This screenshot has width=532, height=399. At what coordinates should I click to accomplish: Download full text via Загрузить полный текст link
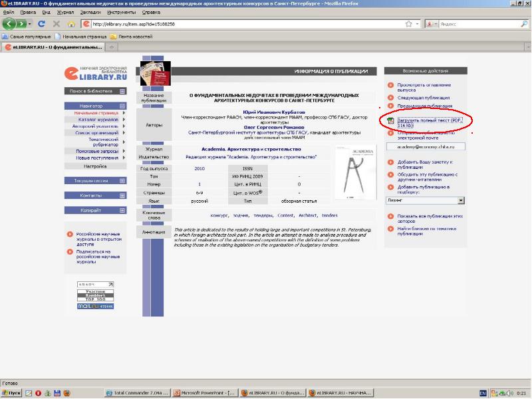click(x=430, y=123)
